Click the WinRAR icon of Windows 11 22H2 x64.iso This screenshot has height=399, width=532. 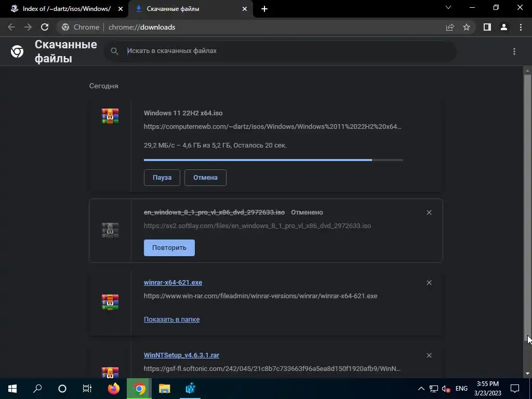click(110, 116)
